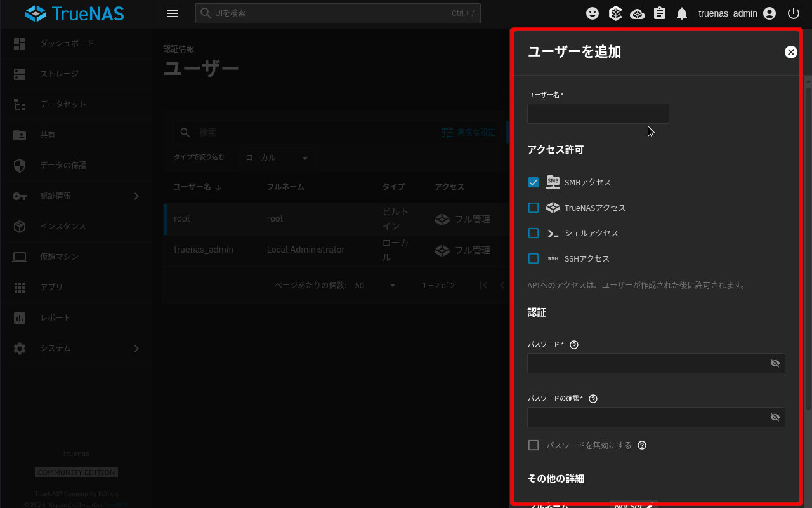Open アプリ in the sidebar

coord(76,287)
